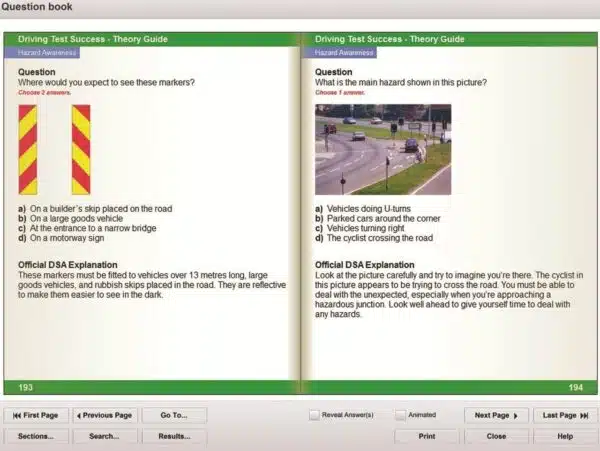Click 'Choose 2 answers' hint text
The width and height of the screenshot is (600, 451).
point(44,93)
